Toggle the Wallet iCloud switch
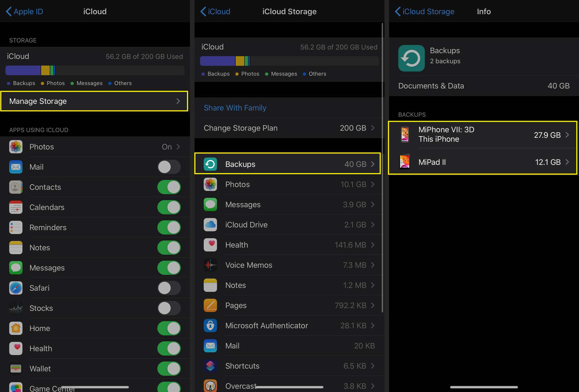 tap(169, 369)
